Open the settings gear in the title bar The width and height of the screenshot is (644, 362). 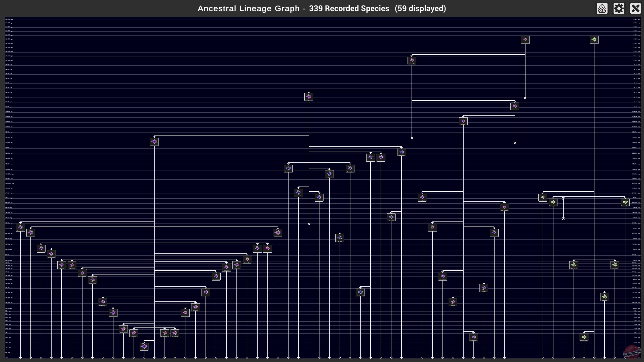click(619, 9)
